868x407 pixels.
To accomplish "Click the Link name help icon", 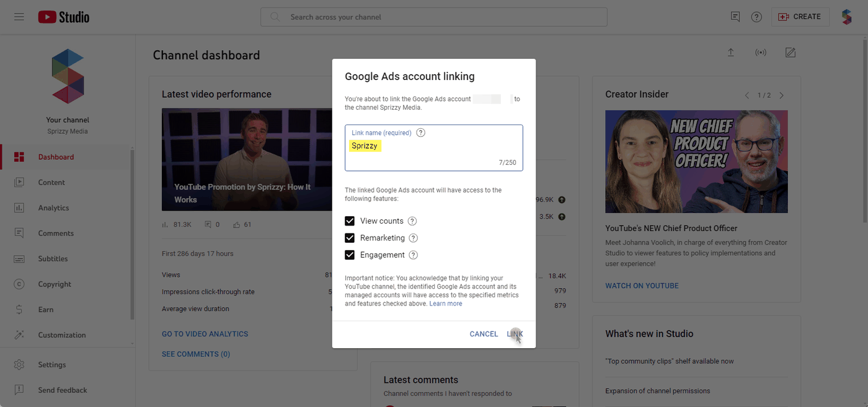I will (421, 133).
